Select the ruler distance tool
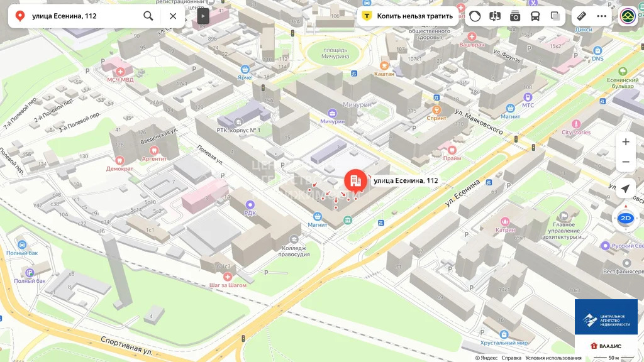Image resolution: width=644 pixels, height=362 pixels. (582, 16)
